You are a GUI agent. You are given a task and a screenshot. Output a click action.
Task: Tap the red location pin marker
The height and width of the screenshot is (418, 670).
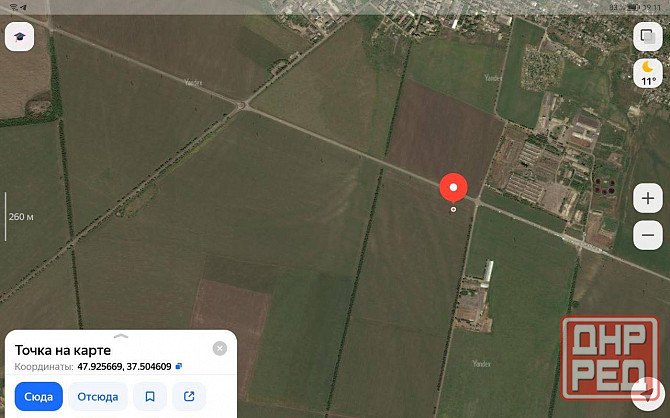tap(453, 188)
